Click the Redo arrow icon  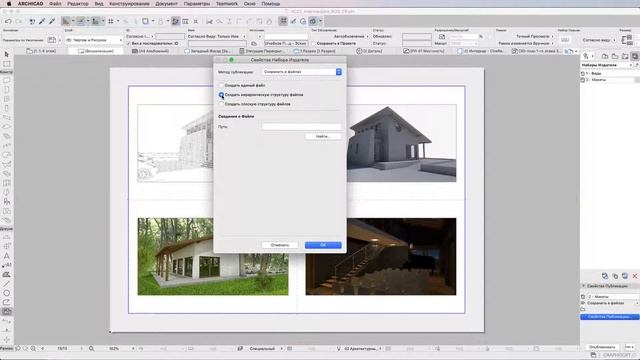pyautogui.click(x=18, y=21)
